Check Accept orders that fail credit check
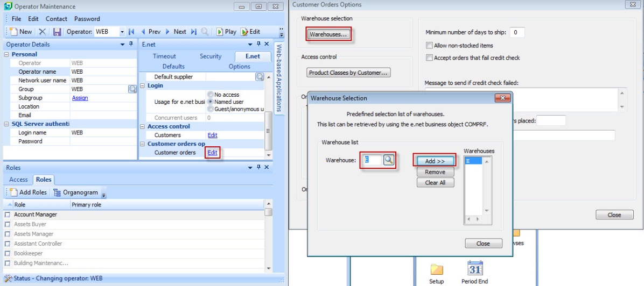This screenshot has width=644, height=286. pyautogui.click(x=430, y=58)
